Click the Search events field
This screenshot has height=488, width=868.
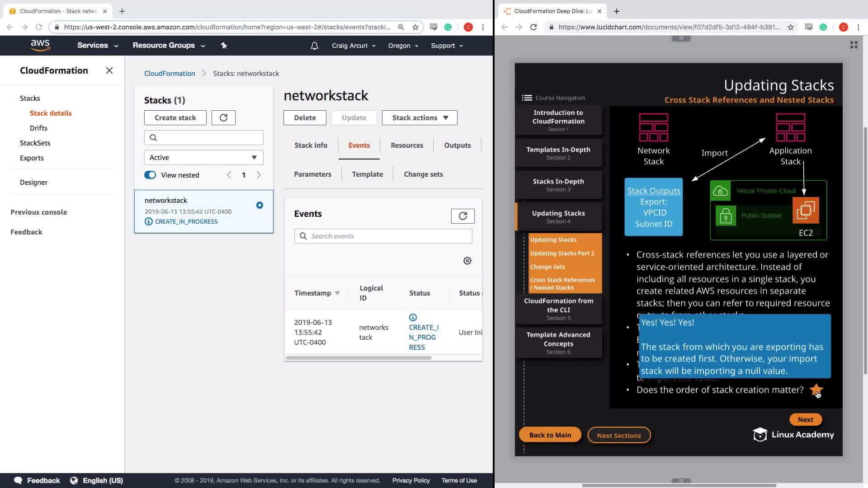pyautogui.click(x=389, y=236)
